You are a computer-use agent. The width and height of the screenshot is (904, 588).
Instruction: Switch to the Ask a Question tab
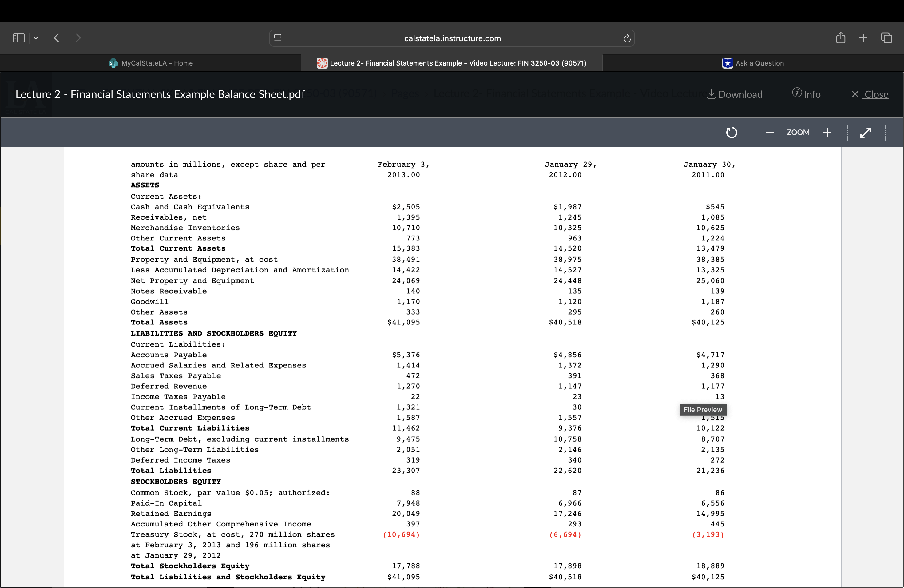(x=753, y=63)
